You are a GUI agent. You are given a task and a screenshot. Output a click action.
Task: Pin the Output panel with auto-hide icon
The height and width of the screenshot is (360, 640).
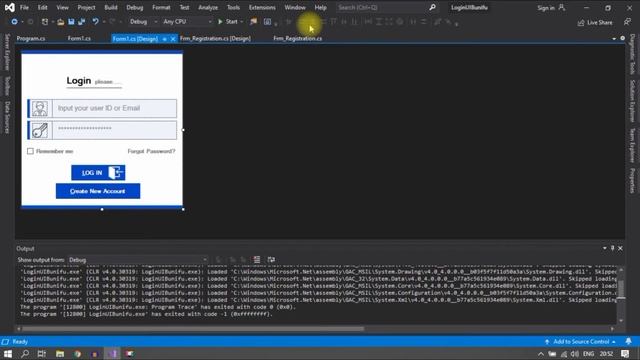click(x=612, y=248)
